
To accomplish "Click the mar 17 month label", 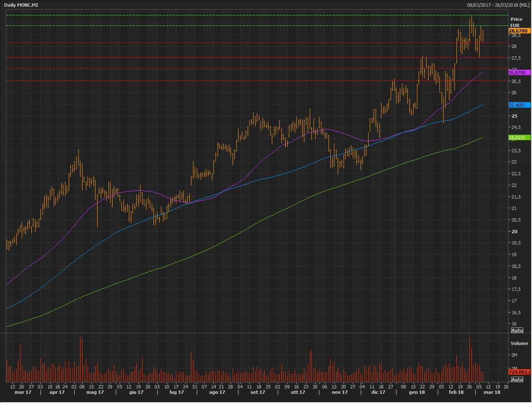I will (x=23, y=392).
